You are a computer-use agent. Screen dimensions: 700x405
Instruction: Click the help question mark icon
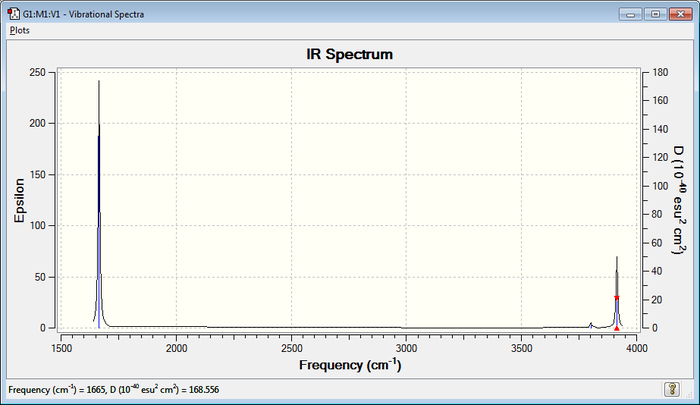pyautogui.click(x=672, y=389)
